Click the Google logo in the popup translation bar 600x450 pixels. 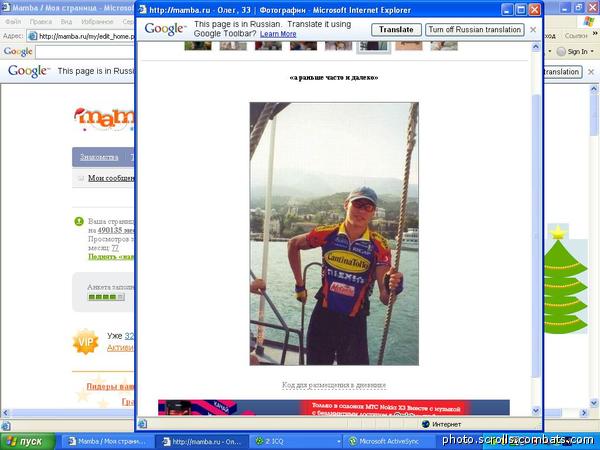165,29
